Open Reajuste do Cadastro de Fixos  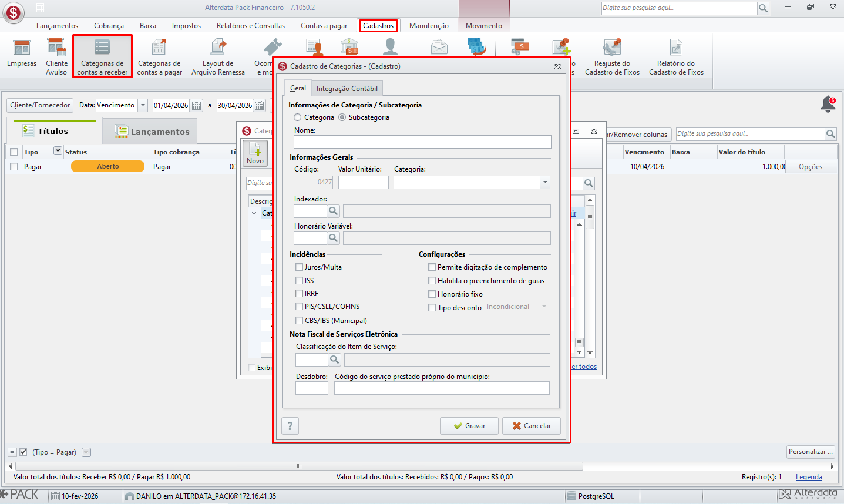(x=612, y=57)
